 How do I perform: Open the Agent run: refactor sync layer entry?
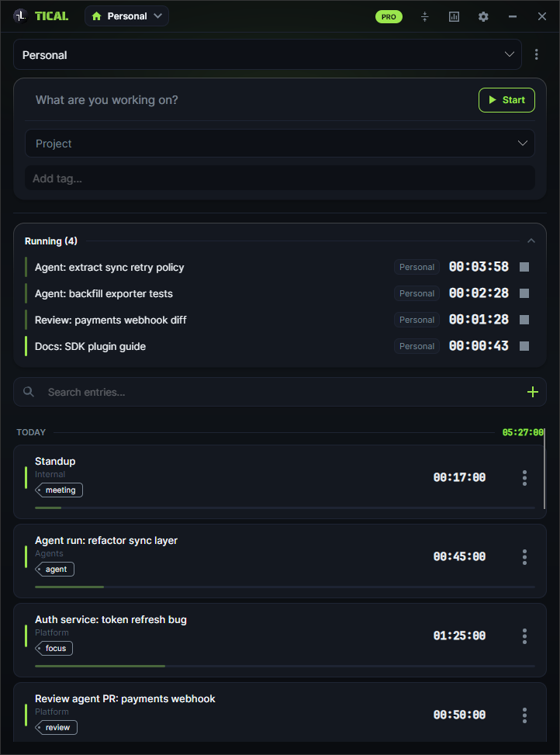(x=280, y=561)
